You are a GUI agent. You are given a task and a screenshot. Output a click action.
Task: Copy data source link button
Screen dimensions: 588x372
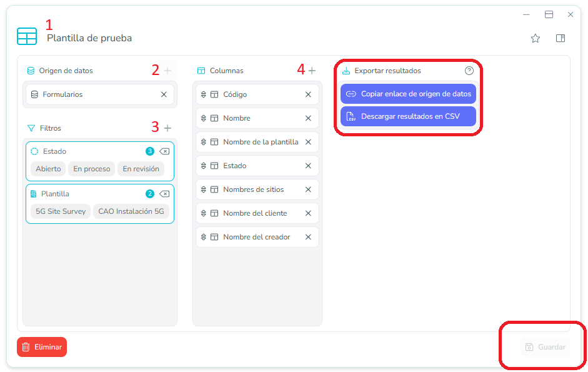click(x=408, y=94)
